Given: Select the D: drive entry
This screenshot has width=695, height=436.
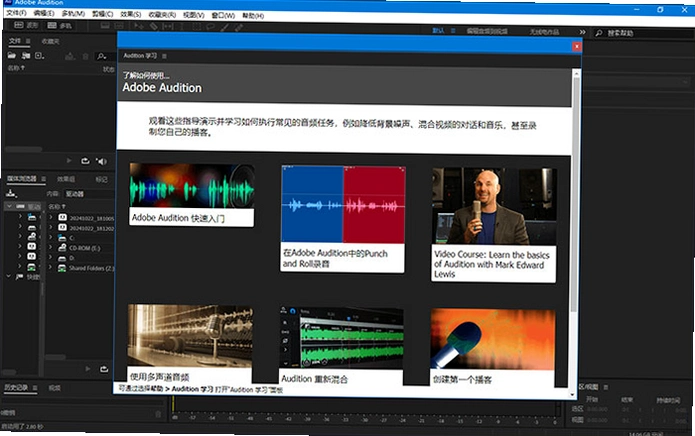Looking at the screenshot, I should click(71, 258).
